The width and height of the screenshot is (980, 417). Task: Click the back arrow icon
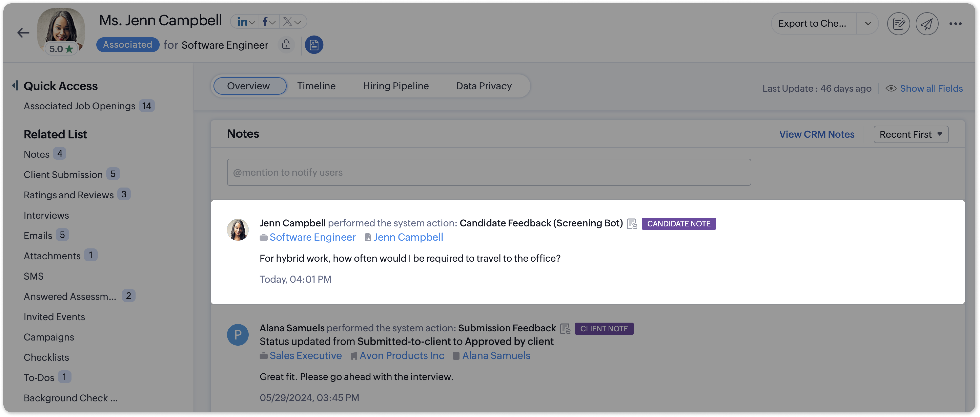[23, 33]
